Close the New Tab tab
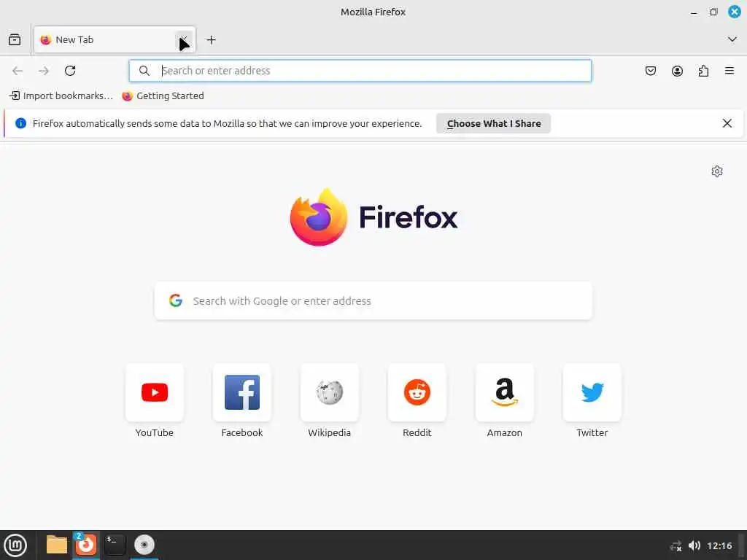 (x=183, y=39)
